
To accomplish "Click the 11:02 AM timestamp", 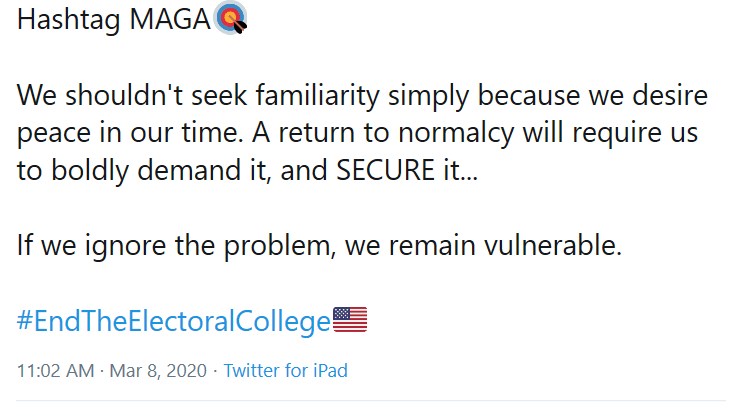I will pyautogui.click(x=56, y=371).
